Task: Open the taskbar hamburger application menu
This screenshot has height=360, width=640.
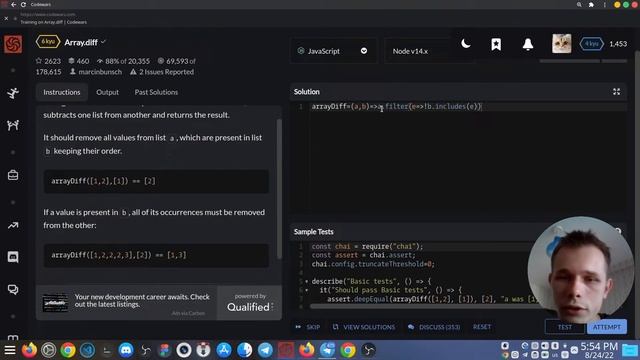Action: [10, 350]
